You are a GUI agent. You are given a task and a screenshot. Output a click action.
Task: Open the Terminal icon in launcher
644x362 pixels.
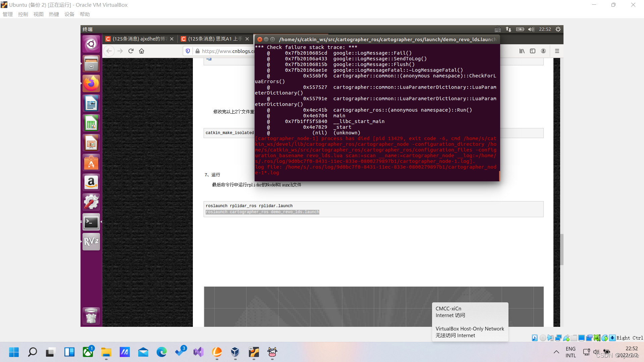(x=91, y=222)
